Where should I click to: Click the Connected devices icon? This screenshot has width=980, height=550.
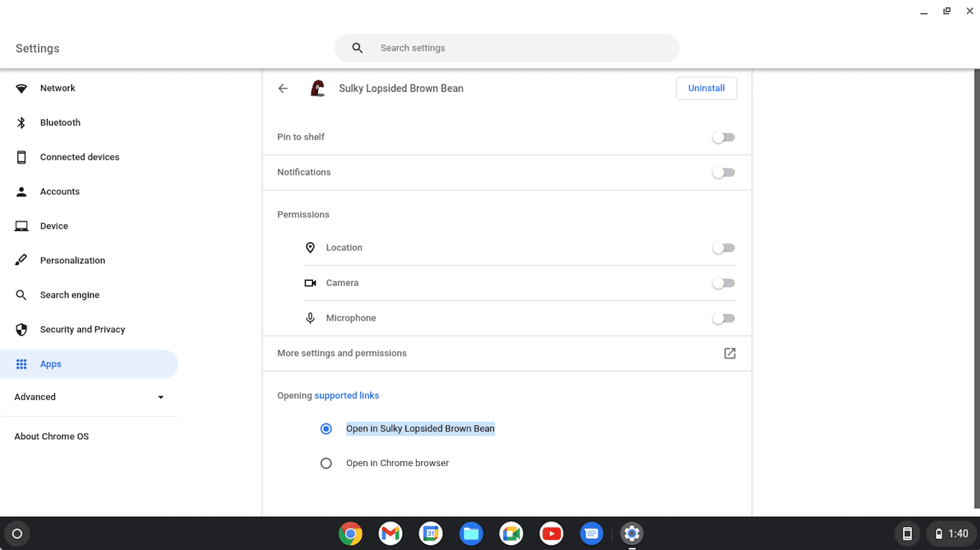click(21, 157)
